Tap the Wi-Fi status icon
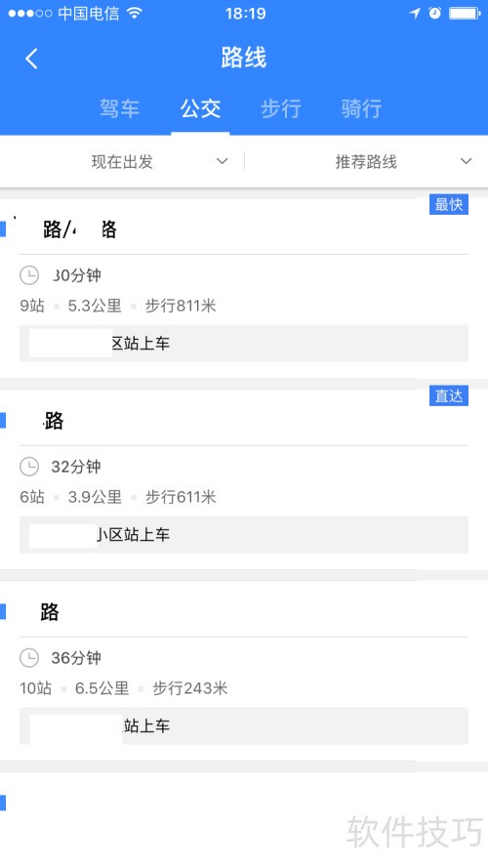This screenshot has height=868, width=488. [134, 14]
